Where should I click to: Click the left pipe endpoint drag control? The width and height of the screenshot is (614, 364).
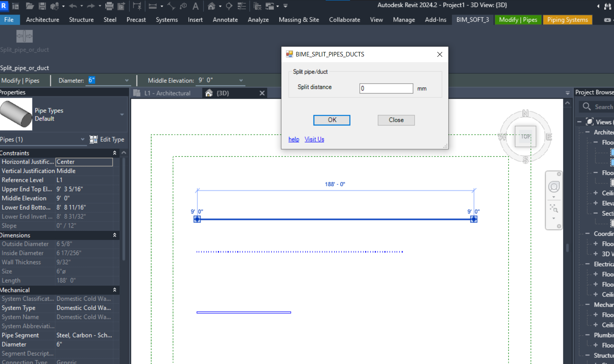(x=197, y=219)
